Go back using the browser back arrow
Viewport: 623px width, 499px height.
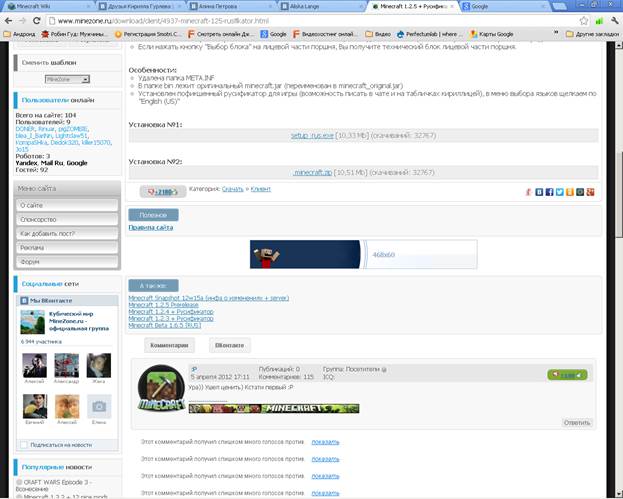pyautogui.click(x=8, y=21)
